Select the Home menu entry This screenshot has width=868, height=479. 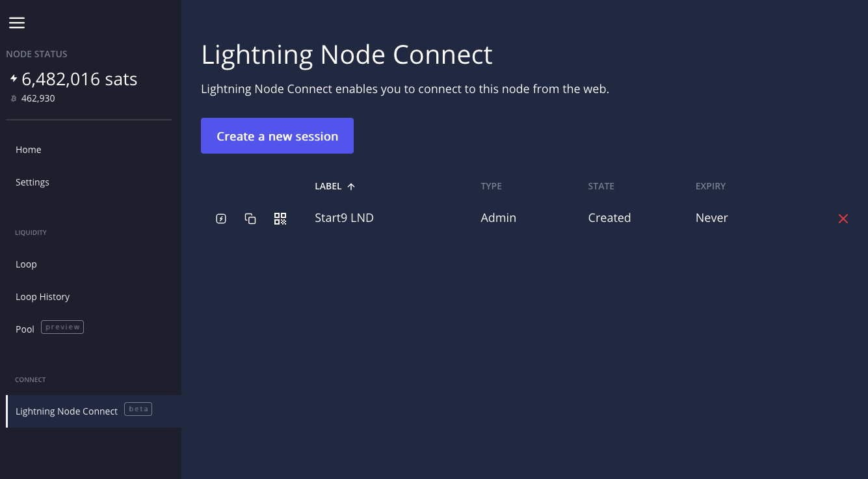click(29, 150)
